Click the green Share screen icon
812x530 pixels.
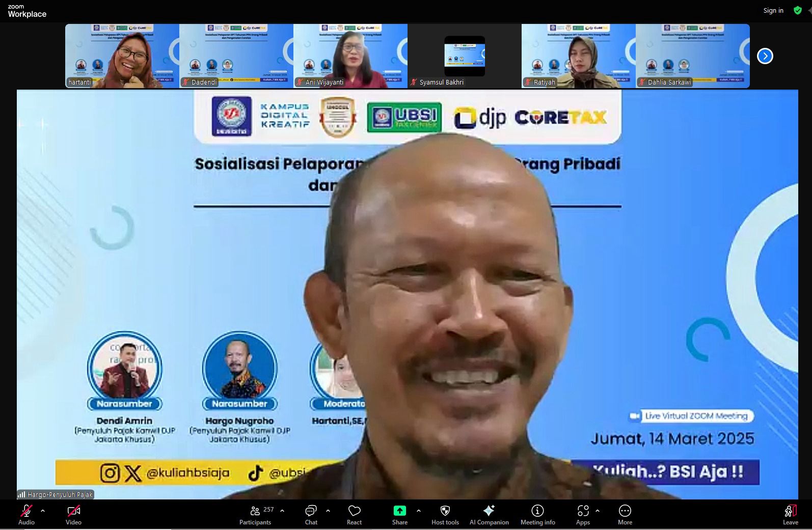click(x=399, y=511)
